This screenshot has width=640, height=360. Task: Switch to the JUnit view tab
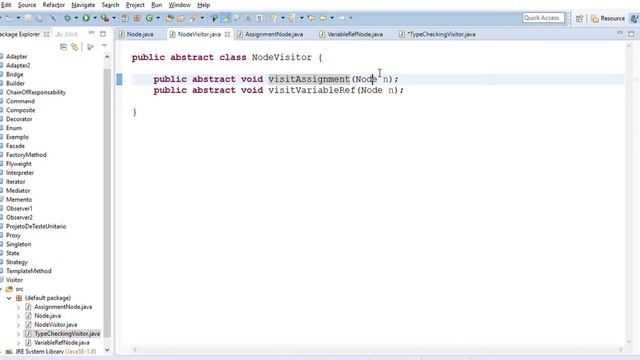click(x=67, y=34)
